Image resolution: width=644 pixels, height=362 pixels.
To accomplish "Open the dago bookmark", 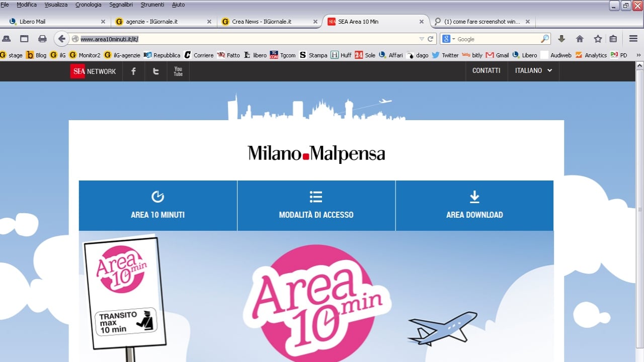I will [x=417, y=55].
